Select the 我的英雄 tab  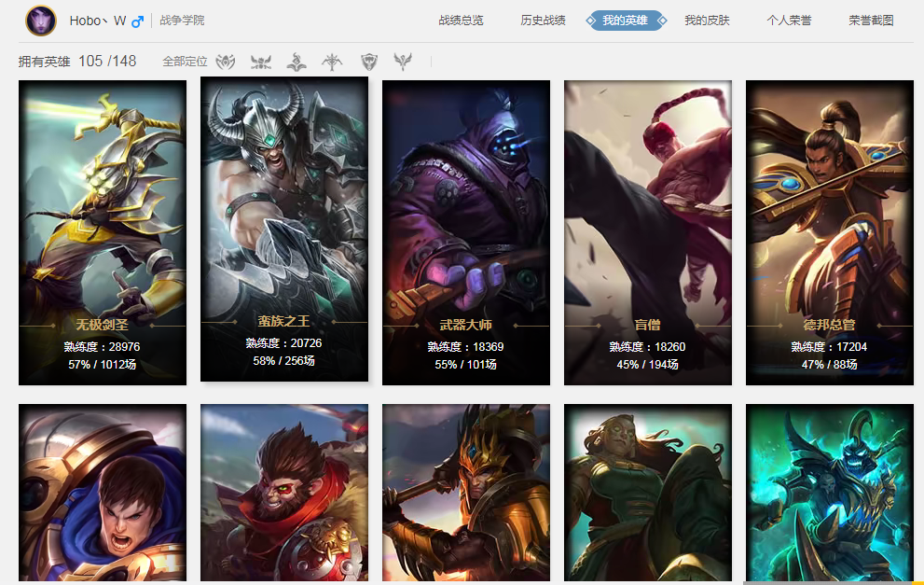626,21
